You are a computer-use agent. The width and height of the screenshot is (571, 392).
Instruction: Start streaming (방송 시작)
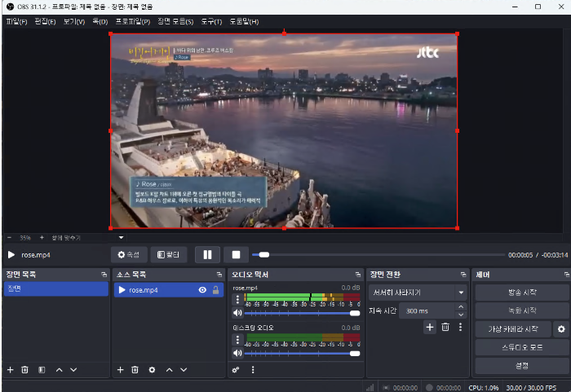coord(522,293)
